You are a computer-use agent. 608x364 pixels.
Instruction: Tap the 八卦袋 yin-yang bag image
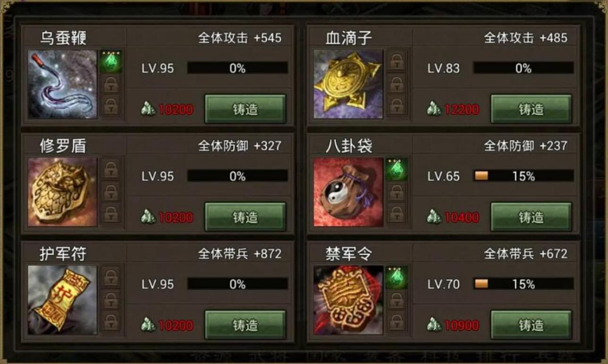click(x=348, y=192)
